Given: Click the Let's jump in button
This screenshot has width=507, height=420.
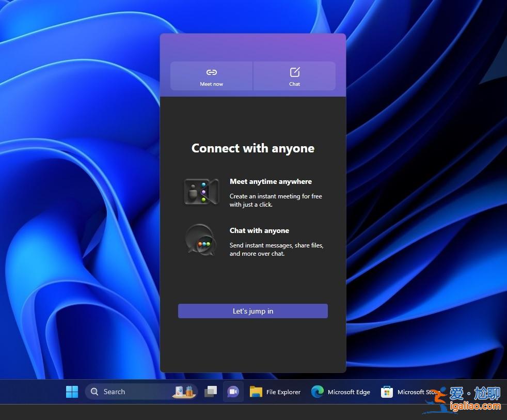Looking at the screenshot, I should (252, 310).
